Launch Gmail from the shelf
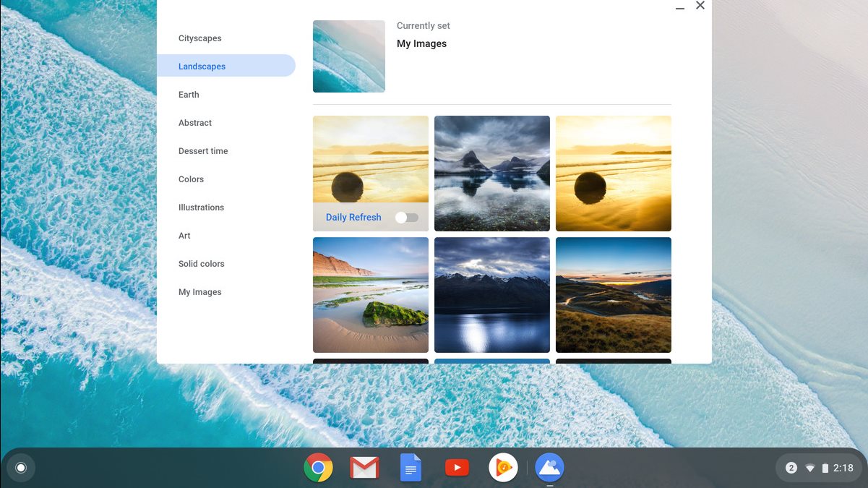868x488 pixels. pyautogui.click(x=364, y=468)
